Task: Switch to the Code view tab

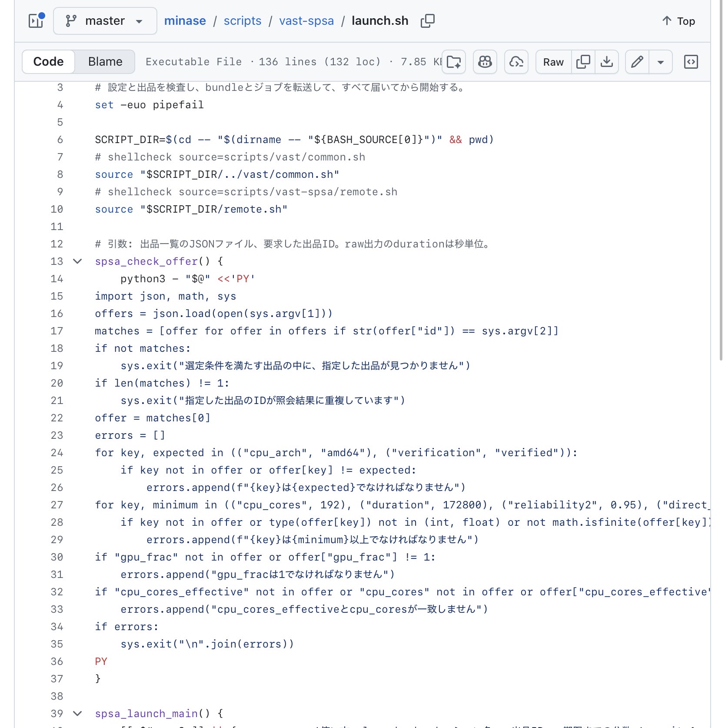Action: tap(48, 62)
